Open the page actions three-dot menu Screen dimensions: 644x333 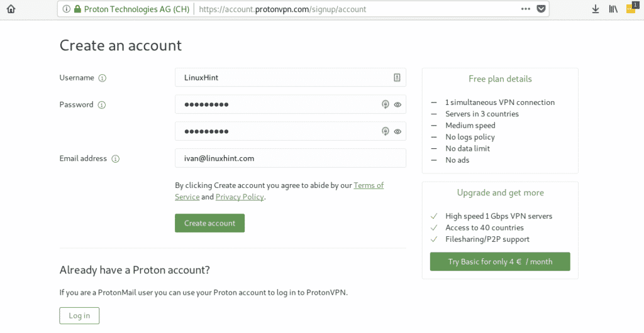[525, 9]
